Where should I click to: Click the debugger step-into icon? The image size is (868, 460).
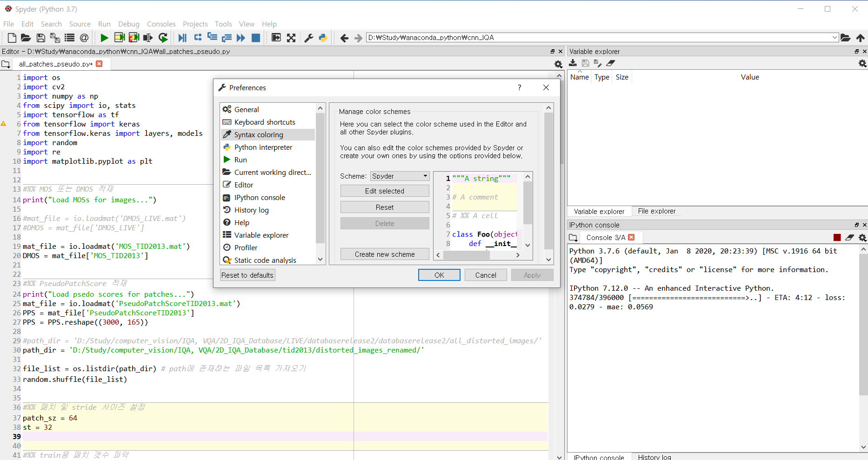(212, 38)
